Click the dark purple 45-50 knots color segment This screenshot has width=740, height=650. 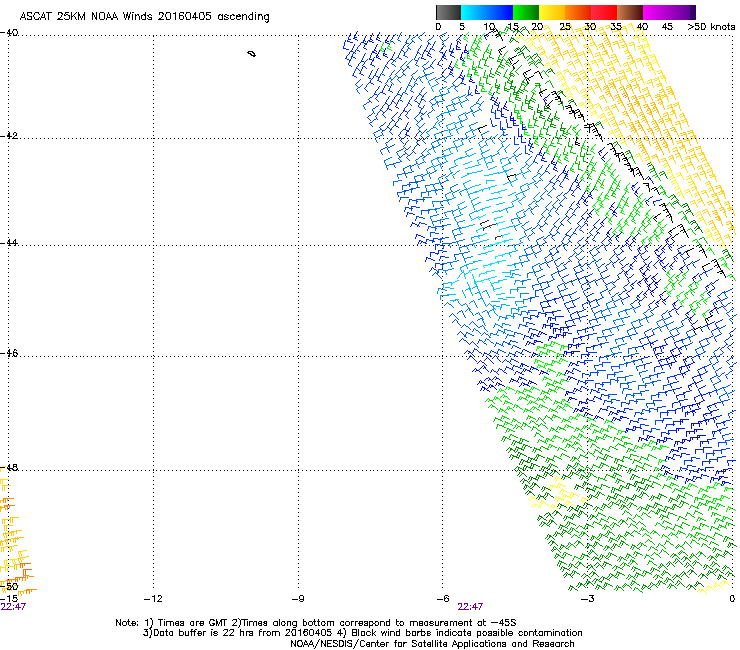pyautogui.click(x=682, y=12)
